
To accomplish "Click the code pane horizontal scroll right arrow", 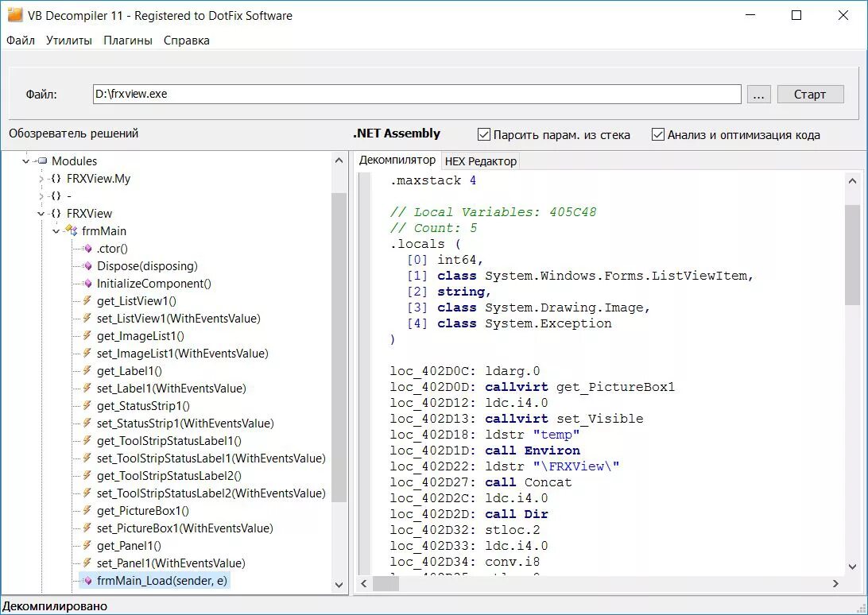I will click(x=836, y=583).
